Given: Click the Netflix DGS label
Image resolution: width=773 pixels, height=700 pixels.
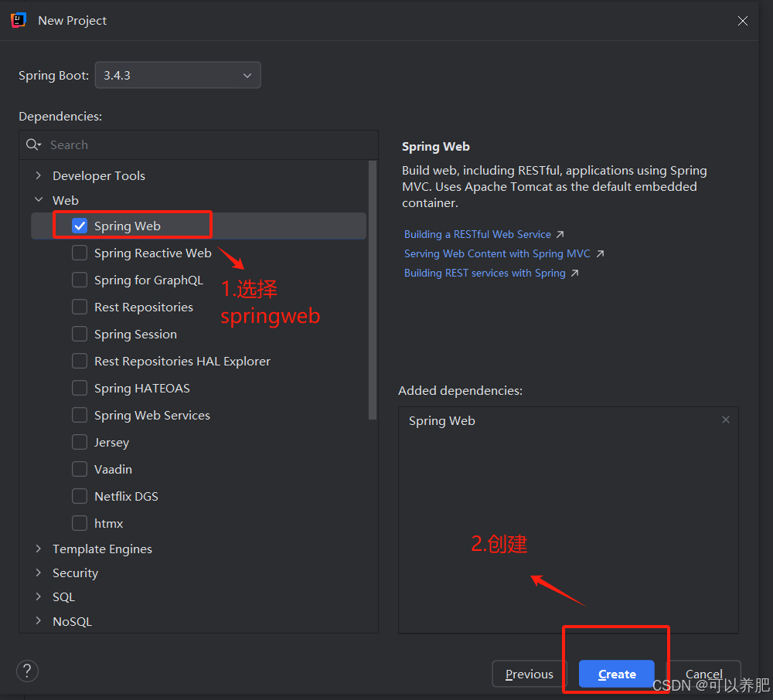Looking at the screenshot, I should (126, 497).
